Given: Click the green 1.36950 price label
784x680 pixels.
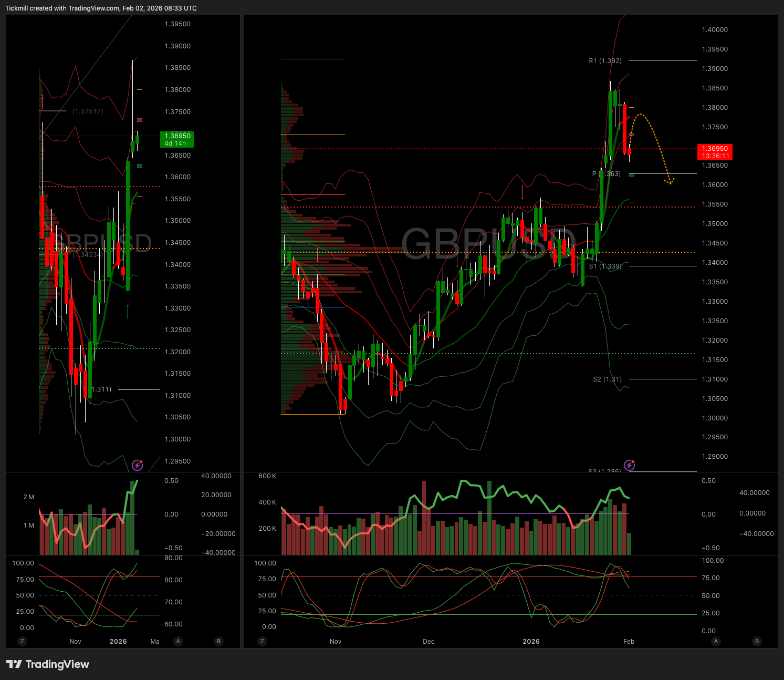Looking at the screenshot, I should [177, 139].
